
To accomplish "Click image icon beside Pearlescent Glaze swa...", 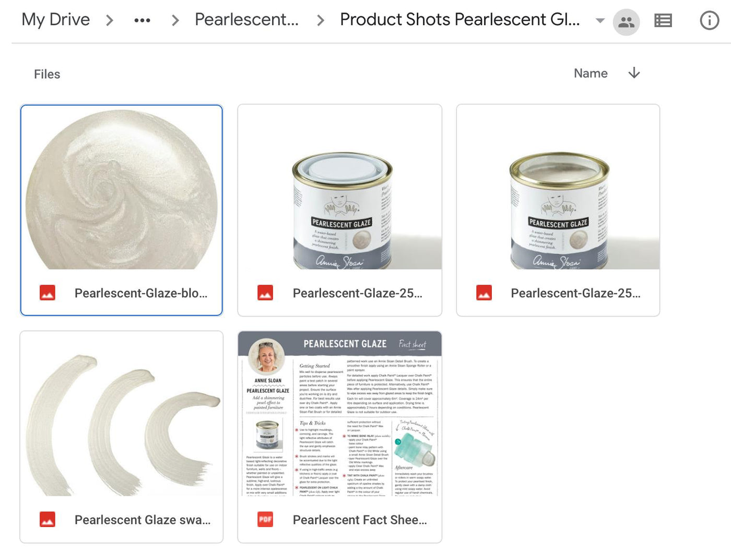I will (48, 519).
